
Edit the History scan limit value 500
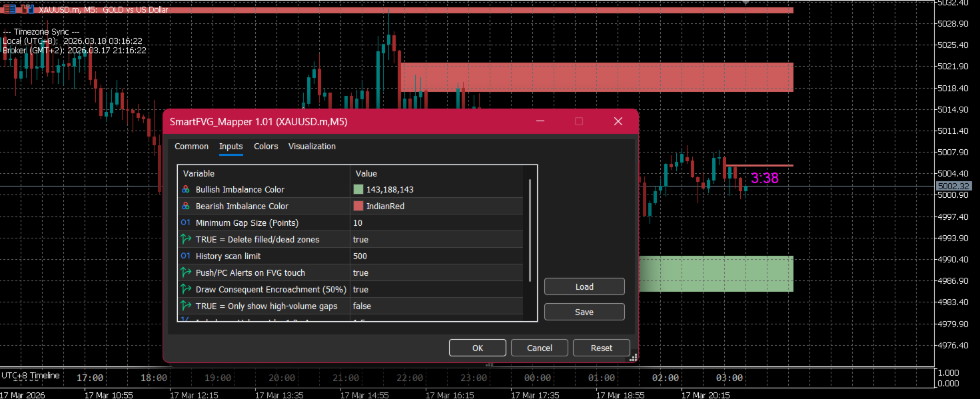click(x=360, y=256)
